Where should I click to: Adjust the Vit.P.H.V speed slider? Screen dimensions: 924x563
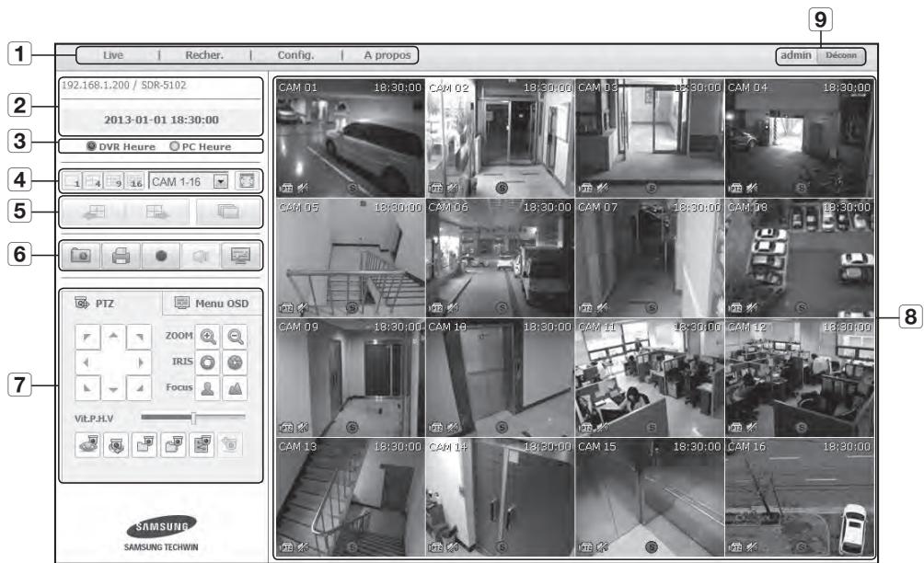click(193, 418)
